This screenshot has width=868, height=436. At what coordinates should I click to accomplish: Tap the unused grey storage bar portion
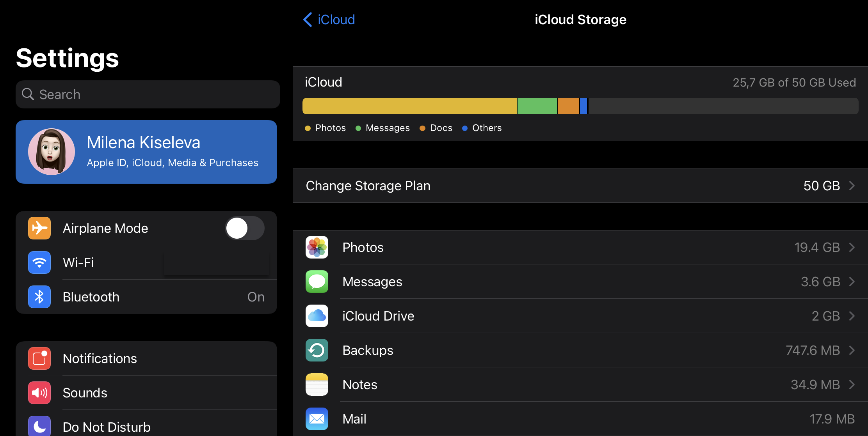click(x=723, y=106)
